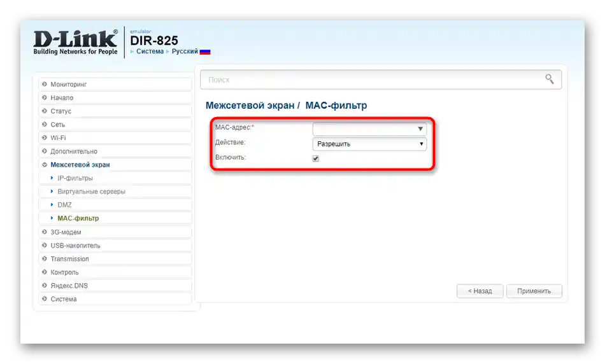Expand the Дополнительно section
The width and height of the screenshot is (605, 364).
pyautogui.click(x=115, y=151)
